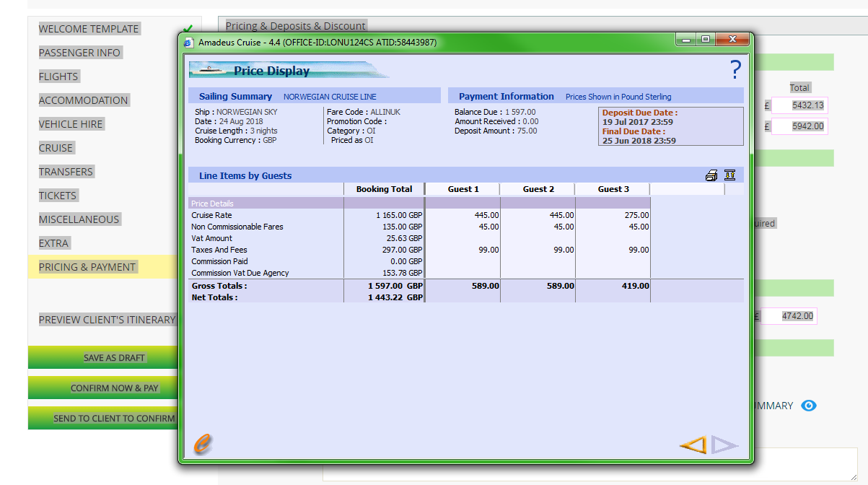
Task: Click Confirm Now & Pay button
Action: click(114, 388)
